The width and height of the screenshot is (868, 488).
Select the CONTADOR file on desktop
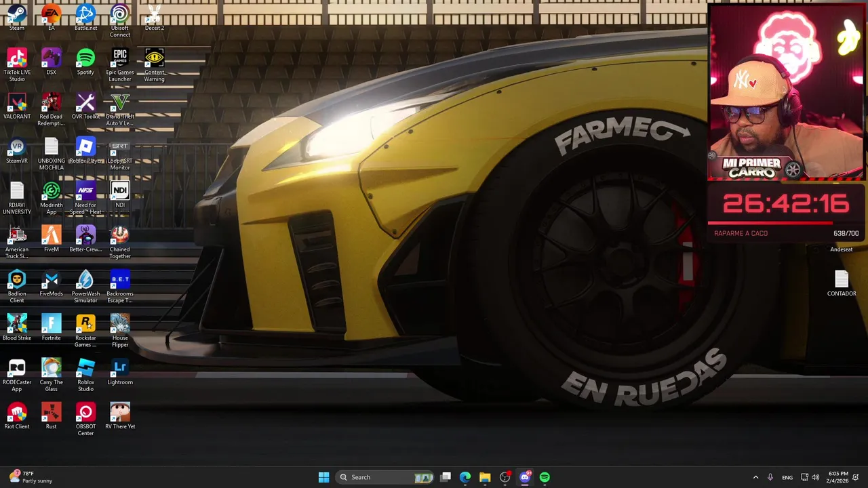click(842, 283)
